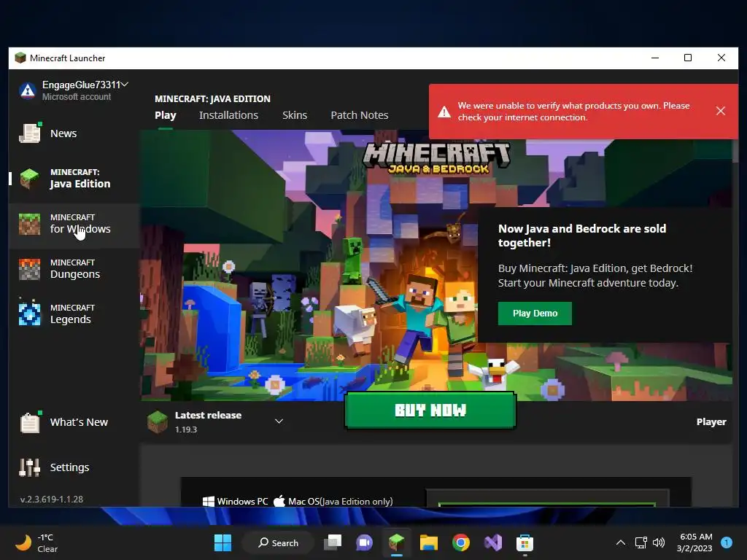
Task: Open the Windows Start menu
Action: click(x=222, y=542)
